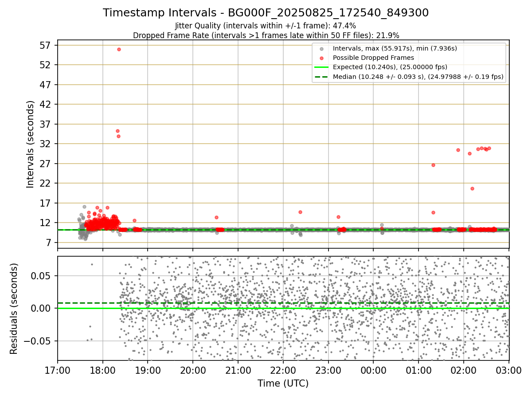Click the '20:00' x-axis tick label
532x399 pixels.
[193, 371]
